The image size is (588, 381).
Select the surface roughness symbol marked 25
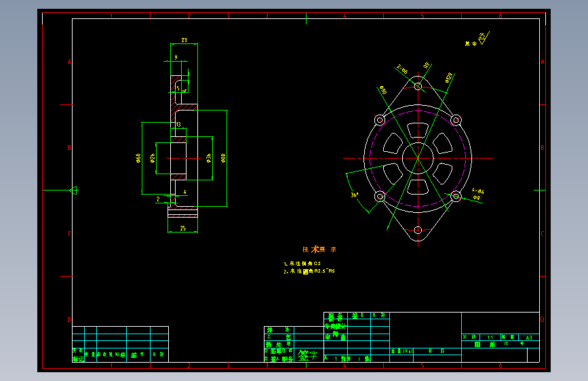click(484, 38)
